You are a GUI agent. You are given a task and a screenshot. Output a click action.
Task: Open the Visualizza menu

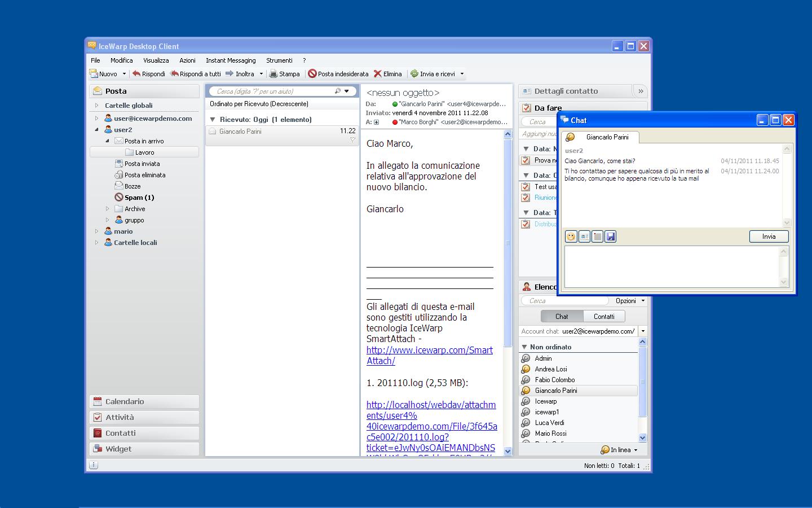coord(156,60)
